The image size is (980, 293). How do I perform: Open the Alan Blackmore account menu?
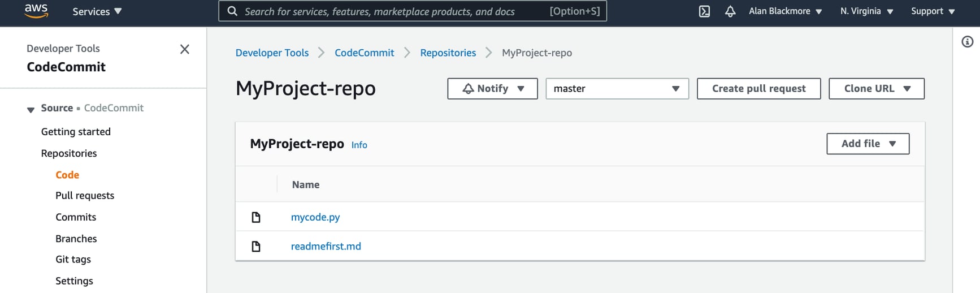click(785, 11)
